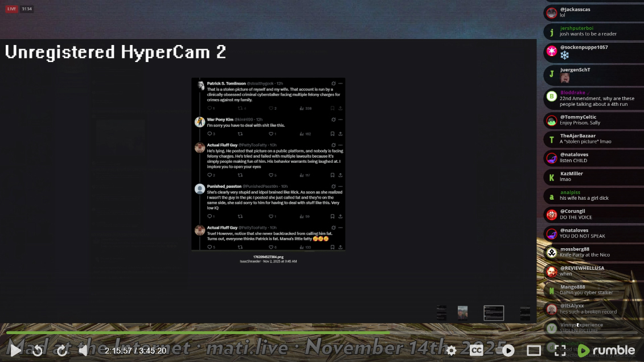This screenshot has height=362, width=644.
Task: Skip forward with the forward-arrow button
Action: [x=62, y=351]
